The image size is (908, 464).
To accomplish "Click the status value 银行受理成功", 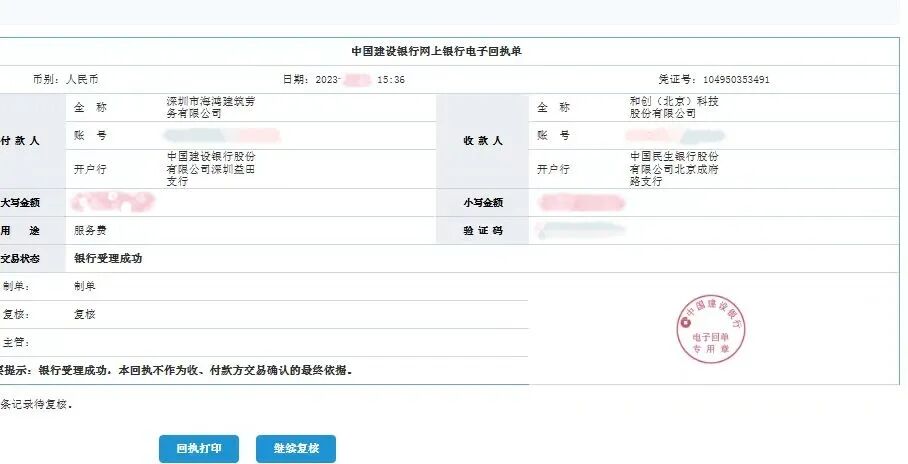I will click(108, 258).
